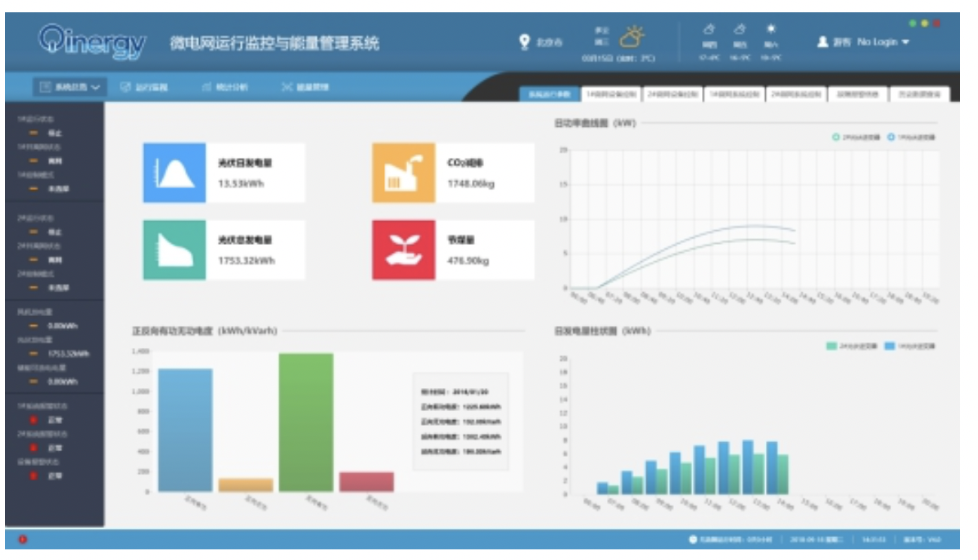Switch to the second 2# microgrid control tab

(796, 94)
